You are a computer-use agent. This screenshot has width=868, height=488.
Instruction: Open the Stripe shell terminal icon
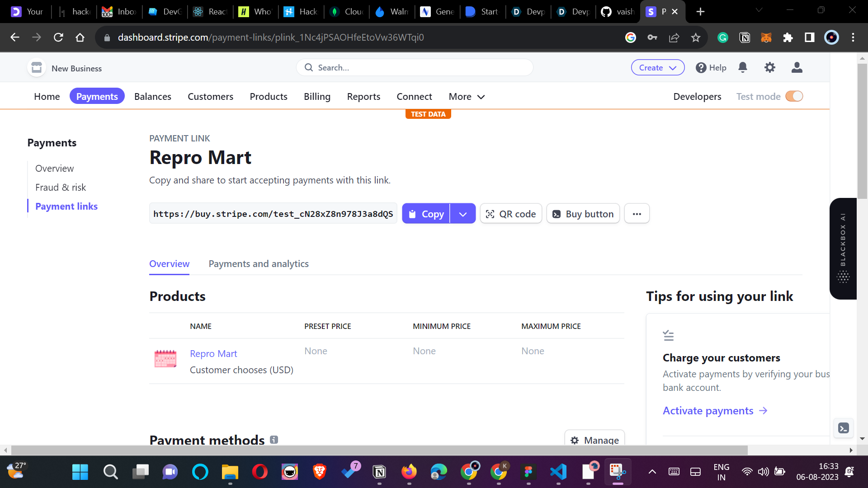tap(843, 428)
